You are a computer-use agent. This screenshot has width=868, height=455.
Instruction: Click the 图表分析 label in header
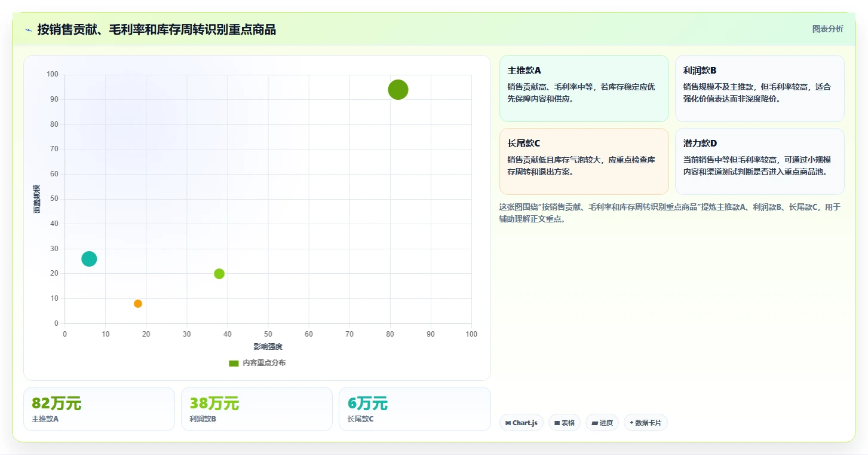pos(827,29)
